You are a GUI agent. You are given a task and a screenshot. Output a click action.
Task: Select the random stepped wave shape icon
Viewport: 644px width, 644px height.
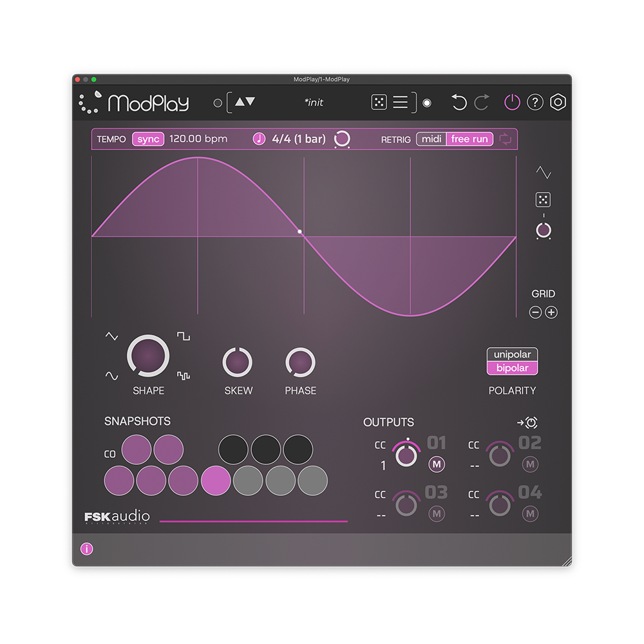(x=184, y=375)
